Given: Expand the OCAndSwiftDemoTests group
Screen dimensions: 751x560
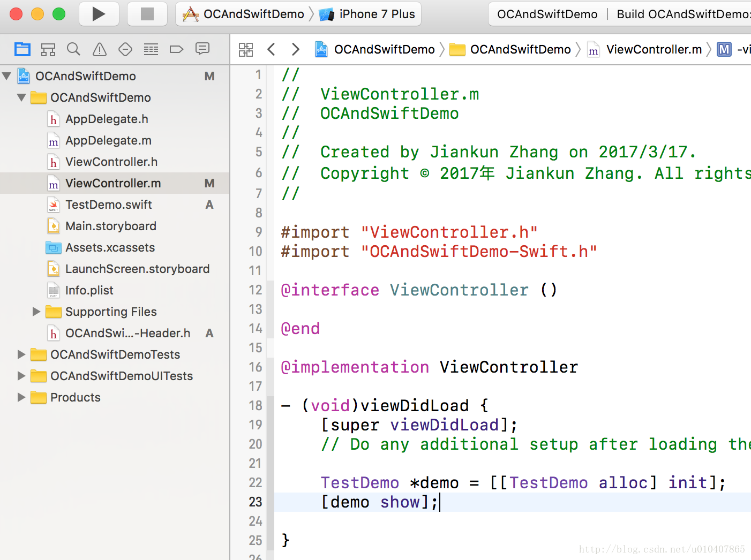Looking at the screenshot, I should (21, 354).
